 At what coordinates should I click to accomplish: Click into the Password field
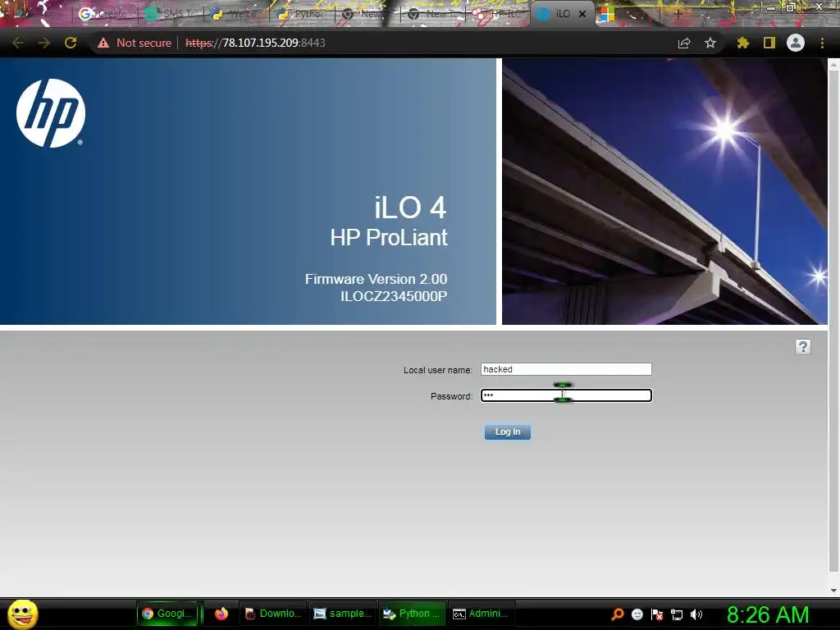(x=566, y=395)
